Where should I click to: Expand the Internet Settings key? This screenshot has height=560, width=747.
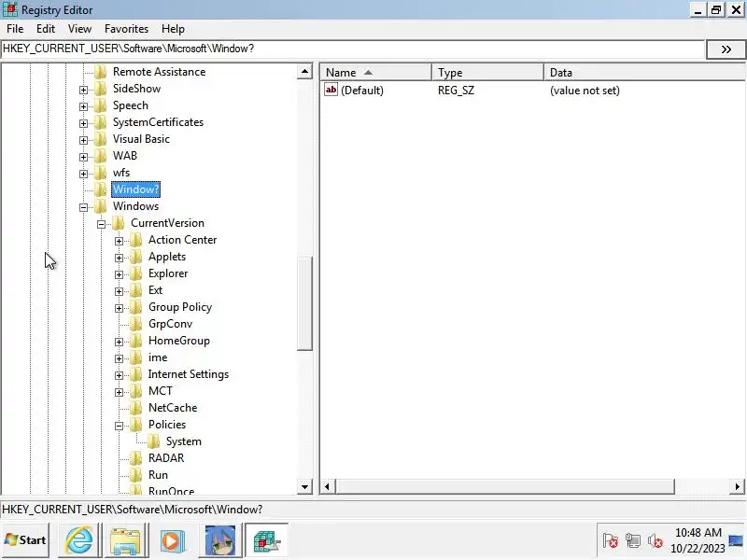click(x=120, y=375)
